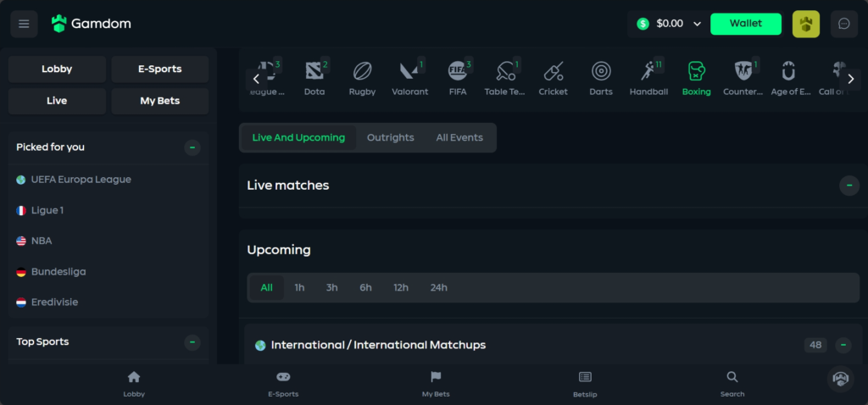Switch to Outrights tab
This screenshot has height=405, width=868.
(x=390, y=138)
